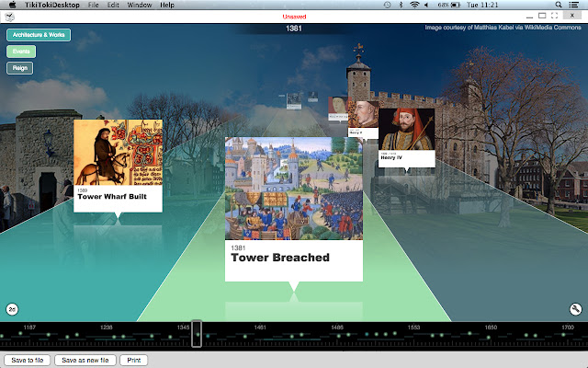Click the TikiToki logo icon below the menu bar
The width and height of the screenshot is (588, 368).
(x=9, y=17)
